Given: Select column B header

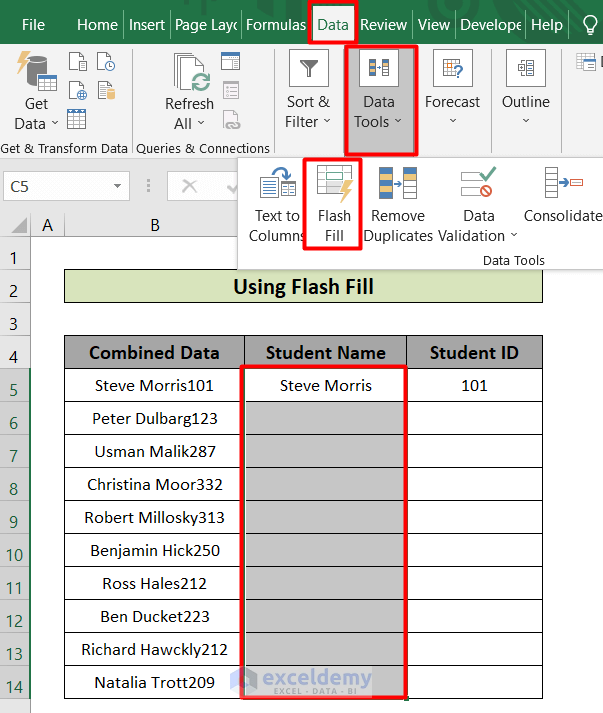Looking at the screenshot, I should tap(155, 225).
